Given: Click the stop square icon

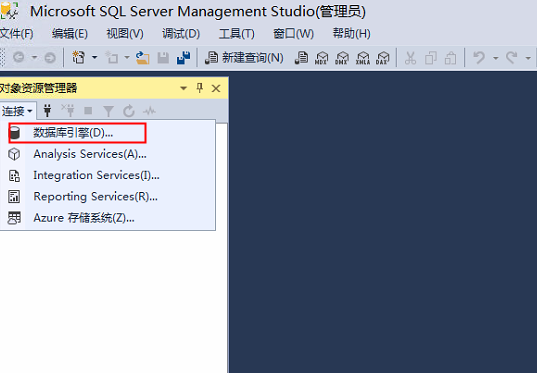Looking at the screenshot, I should point(88,111).
